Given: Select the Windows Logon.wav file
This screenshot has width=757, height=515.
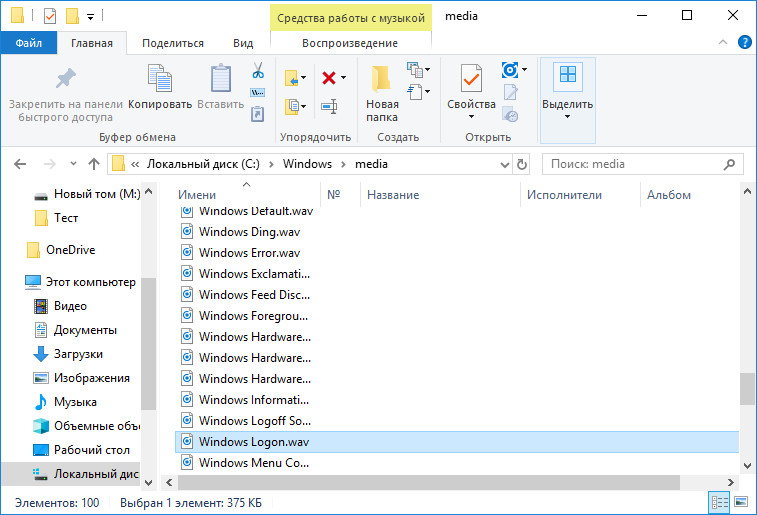Looking at the screenshot, I should (x=457, y=442).
